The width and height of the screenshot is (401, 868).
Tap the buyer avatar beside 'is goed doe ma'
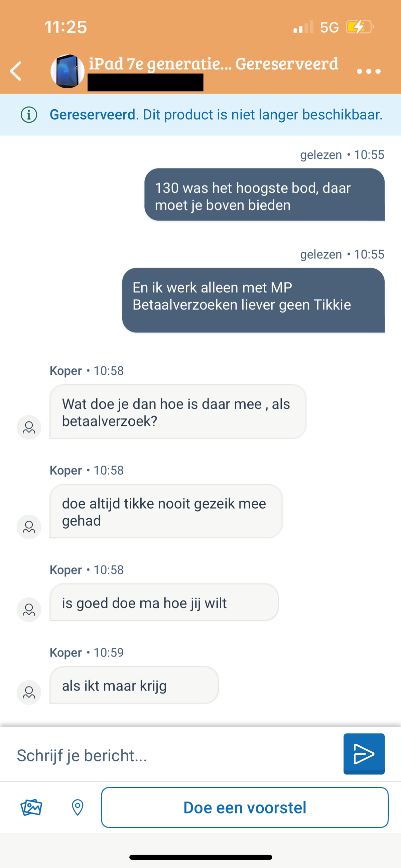pos(29,610)
